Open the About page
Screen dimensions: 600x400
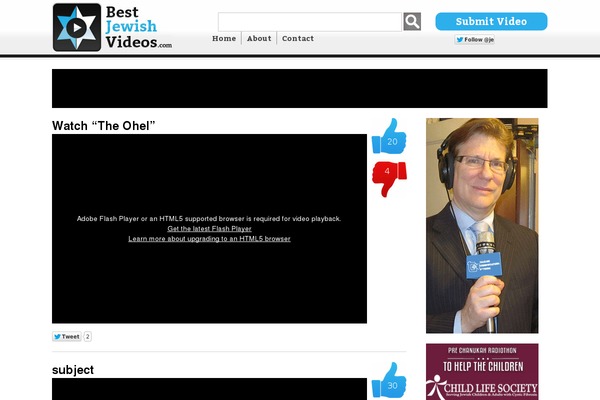click(x=259, y=38)
